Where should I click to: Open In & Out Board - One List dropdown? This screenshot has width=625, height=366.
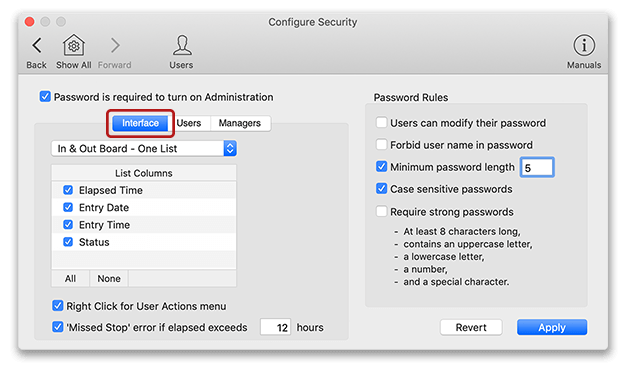pyautogui.click(x=144, y=148)
